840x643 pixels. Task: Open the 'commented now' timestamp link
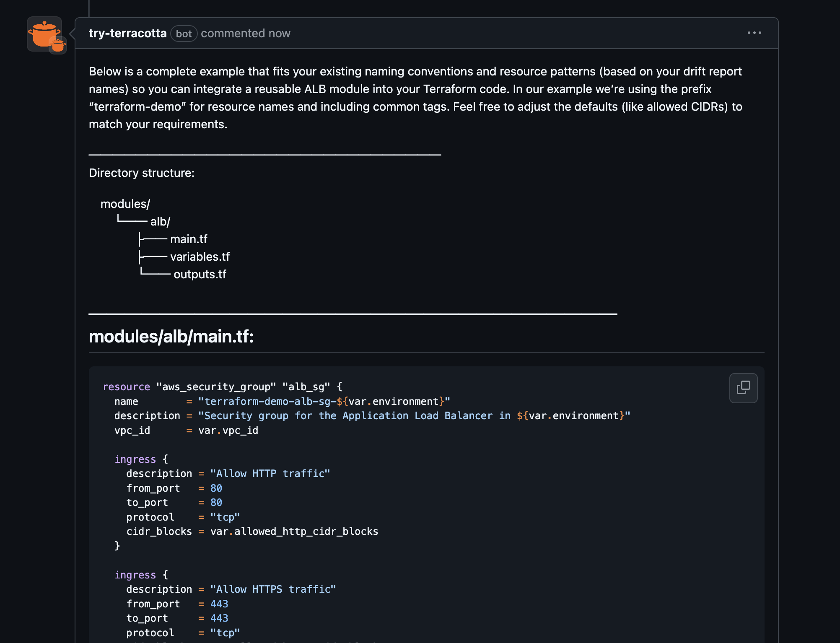(x=246, y=34)
